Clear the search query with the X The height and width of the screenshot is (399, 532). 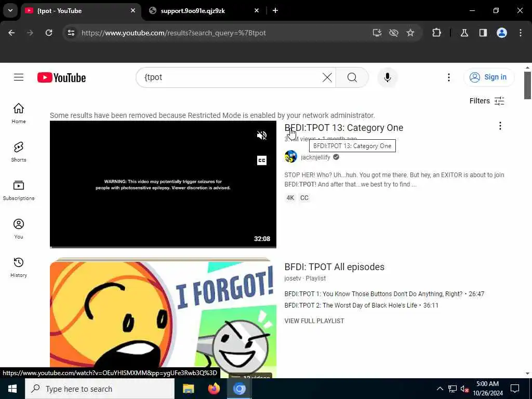pyautogui.click(x=327, y=77)
